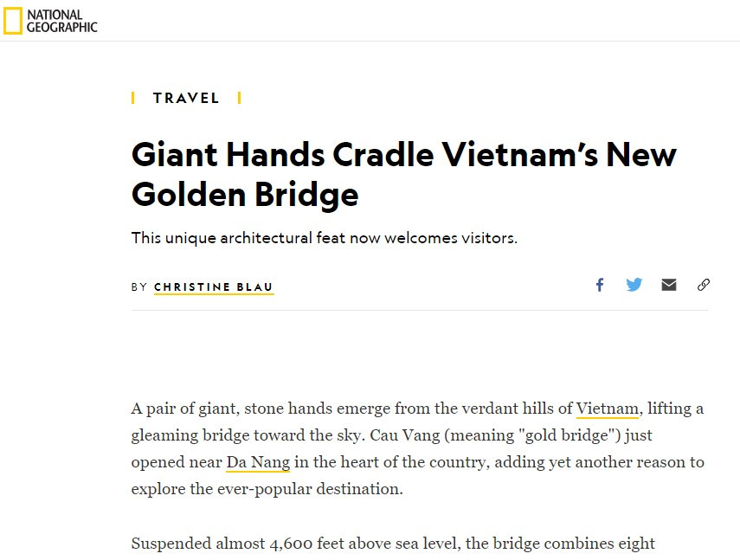Share the article on Facebook

599,285
